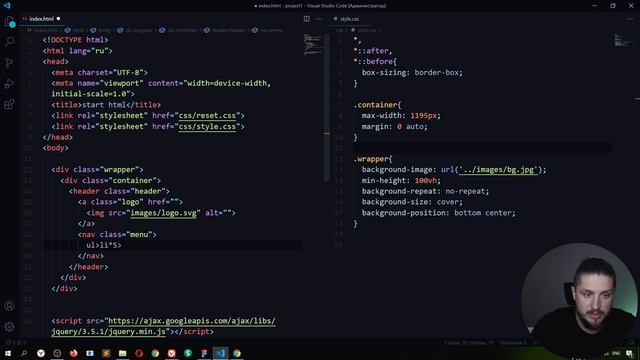Image resolution: width=640 pixels, height=360 pixels.
Task: Click the 100vh min-height value
Action: pos(426,180)
